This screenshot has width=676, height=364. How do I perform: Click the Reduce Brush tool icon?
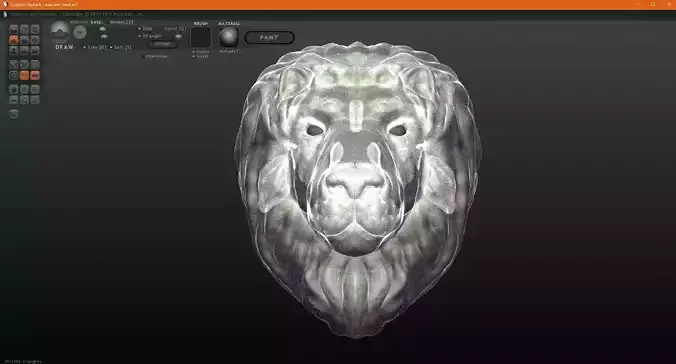[x=13, y=65]
